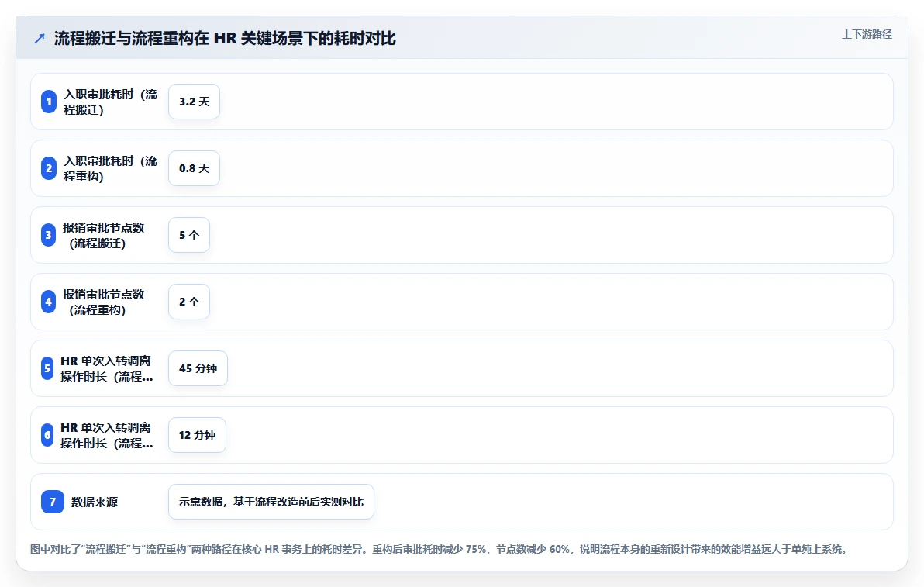The width and height of the screenshot is (924, 587).
Task: Click the 上下游路径 label at top right
Action: [867, 34]
